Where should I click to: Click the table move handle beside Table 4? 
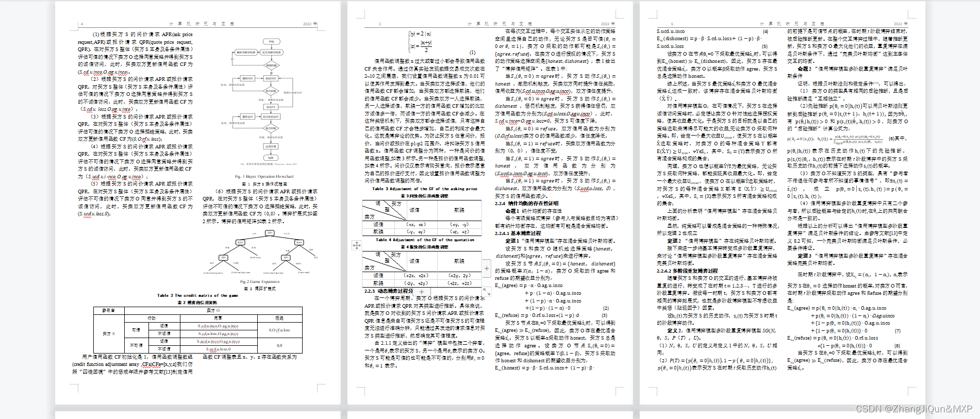pyautogui.click(x=357, y=245)
